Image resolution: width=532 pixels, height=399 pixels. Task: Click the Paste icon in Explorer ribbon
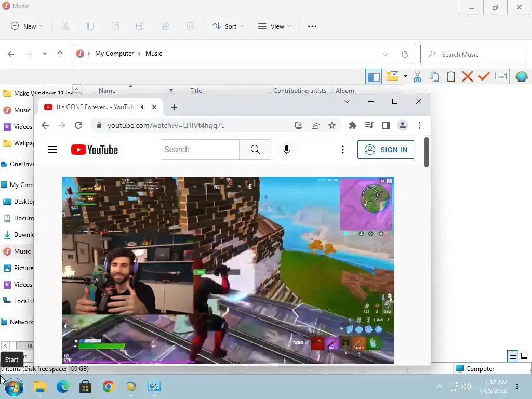click(115, 26)
